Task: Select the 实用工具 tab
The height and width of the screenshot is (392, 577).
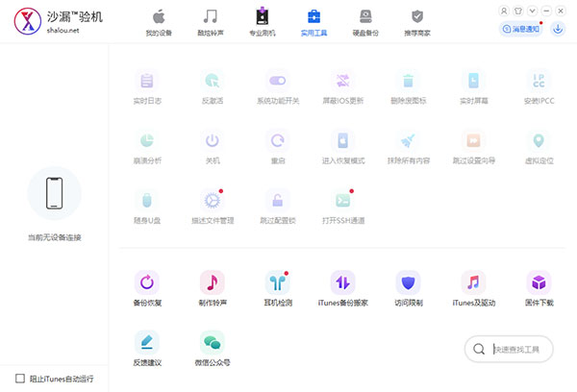Action: [x=314, y=23]
